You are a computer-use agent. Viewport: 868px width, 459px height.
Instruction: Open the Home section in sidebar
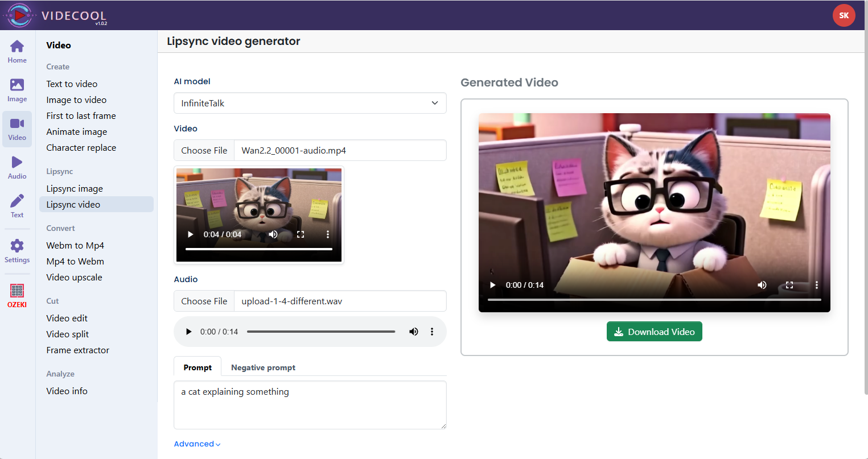[17, 52]
